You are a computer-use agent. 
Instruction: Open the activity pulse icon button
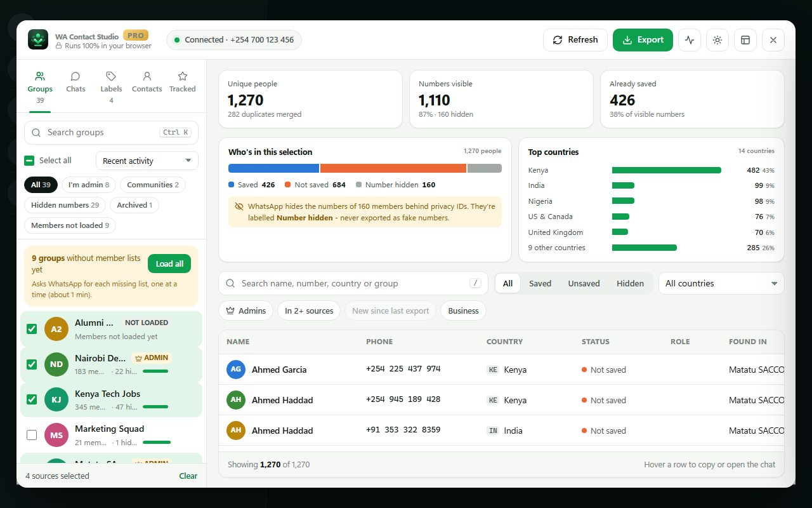tap(690, 40)
